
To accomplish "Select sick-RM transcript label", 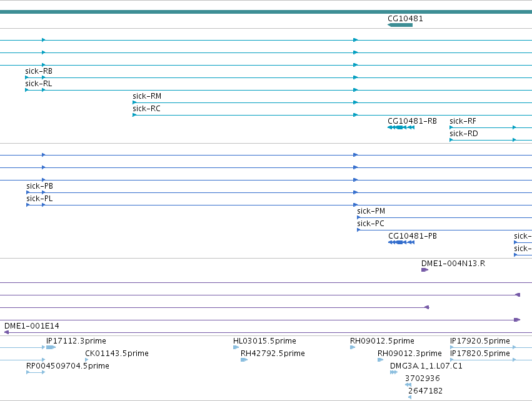I will [147, 96].
